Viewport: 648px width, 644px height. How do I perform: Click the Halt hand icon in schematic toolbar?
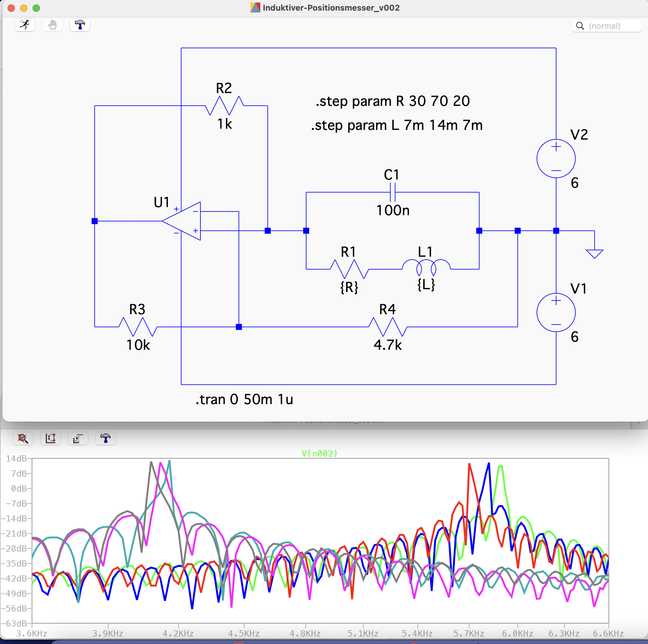(52, 25)
